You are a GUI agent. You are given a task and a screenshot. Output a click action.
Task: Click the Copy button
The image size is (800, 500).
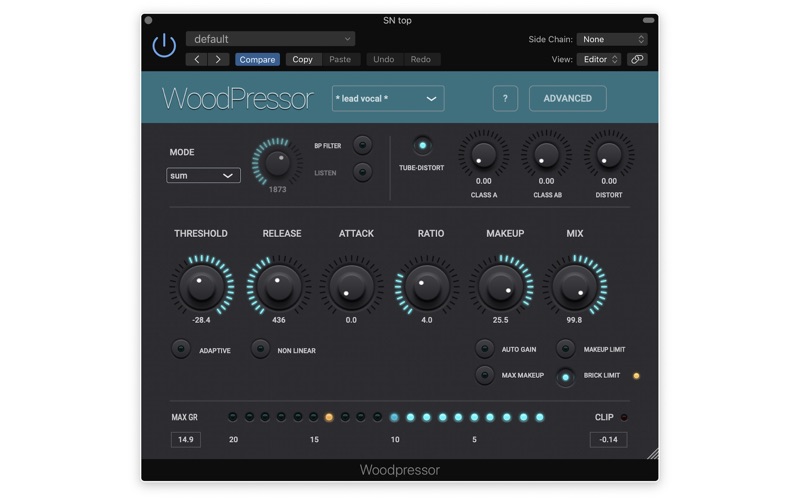pyautogui.click(x=302, y=59)
